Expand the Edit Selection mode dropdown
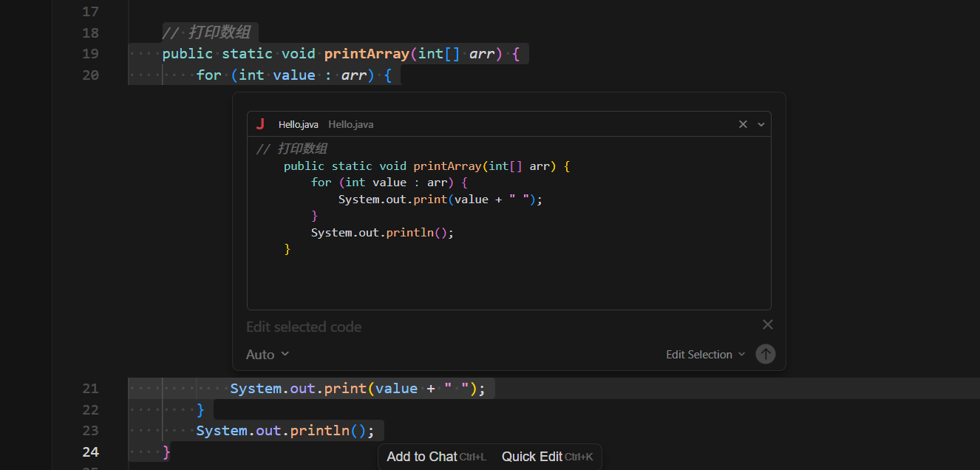The image size is (980, 470). (x=705, y=355)
